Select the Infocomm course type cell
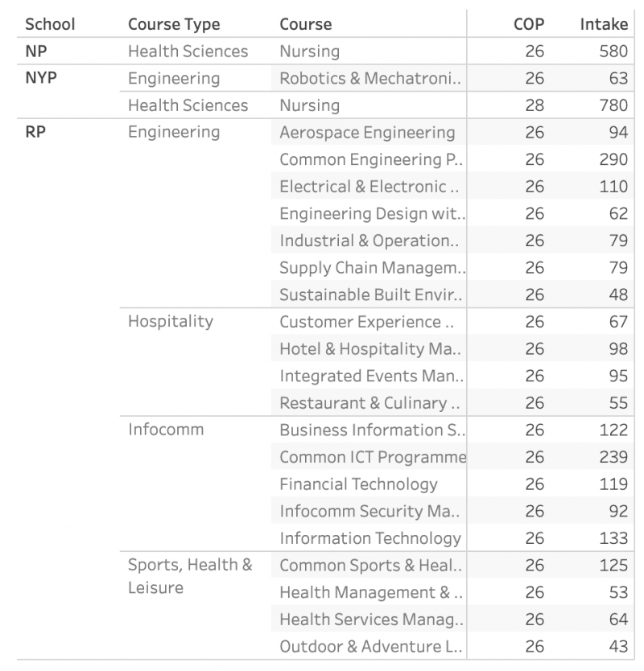 point(166,430)
